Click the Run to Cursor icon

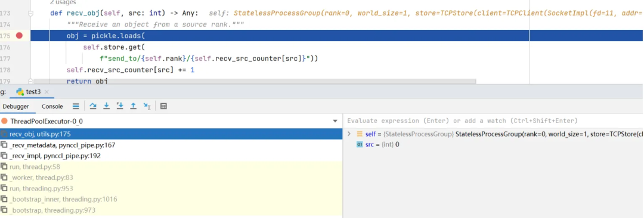tap(147, 106)
